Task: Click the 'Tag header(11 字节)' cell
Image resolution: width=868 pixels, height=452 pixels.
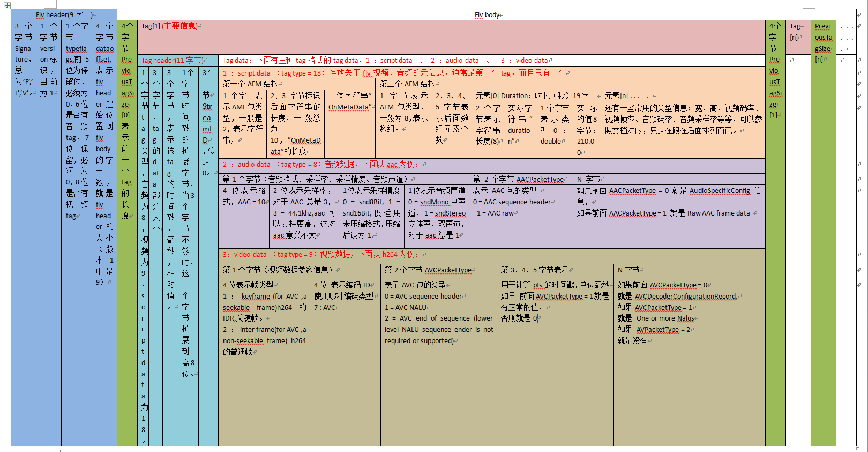Action: click(178, 60)
